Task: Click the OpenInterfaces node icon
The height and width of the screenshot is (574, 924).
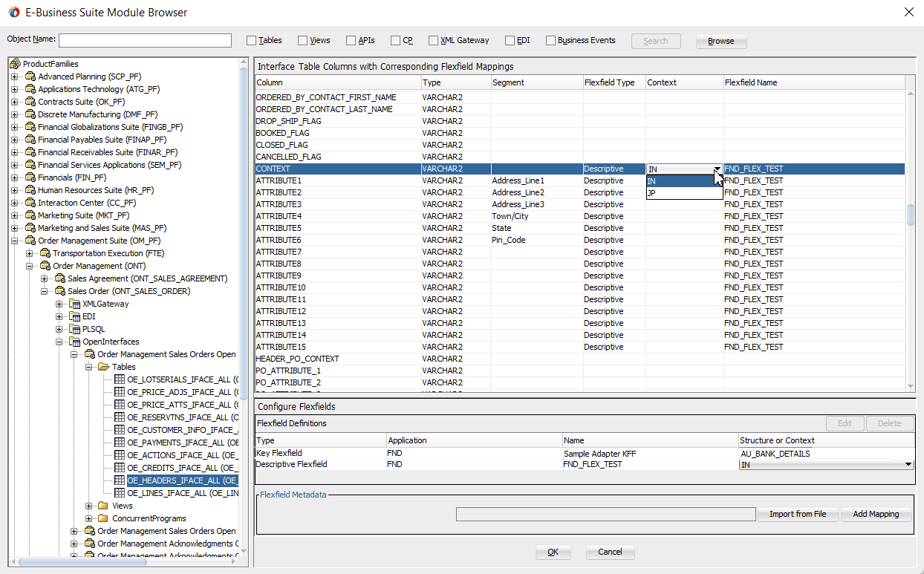Action: (x=75, y=342)
